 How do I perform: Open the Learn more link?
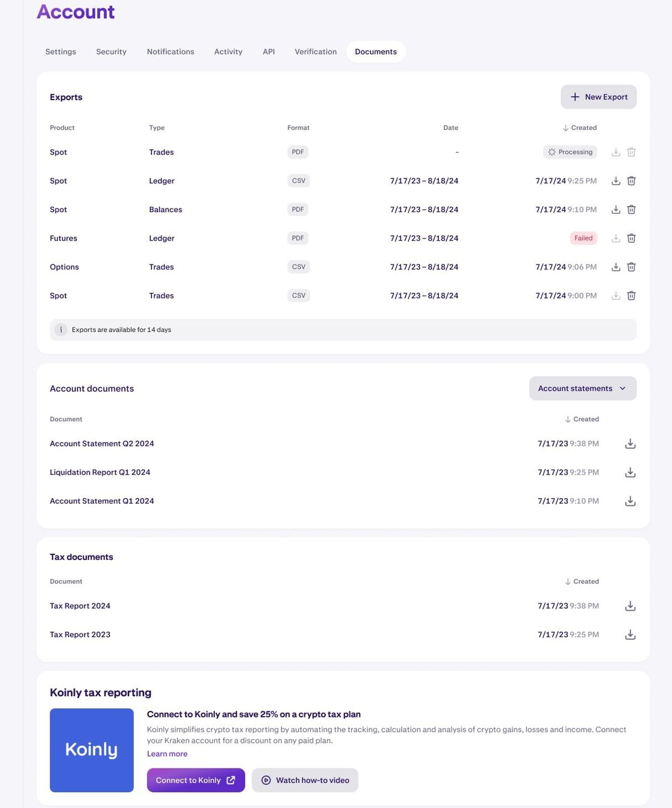(x=167, y=754)
